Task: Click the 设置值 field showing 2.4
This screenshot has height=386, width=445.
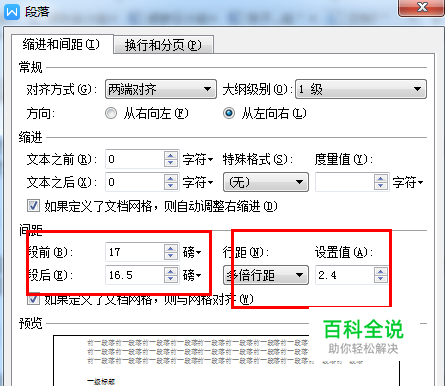Action: pyautogui.click(x=345, y=275)
